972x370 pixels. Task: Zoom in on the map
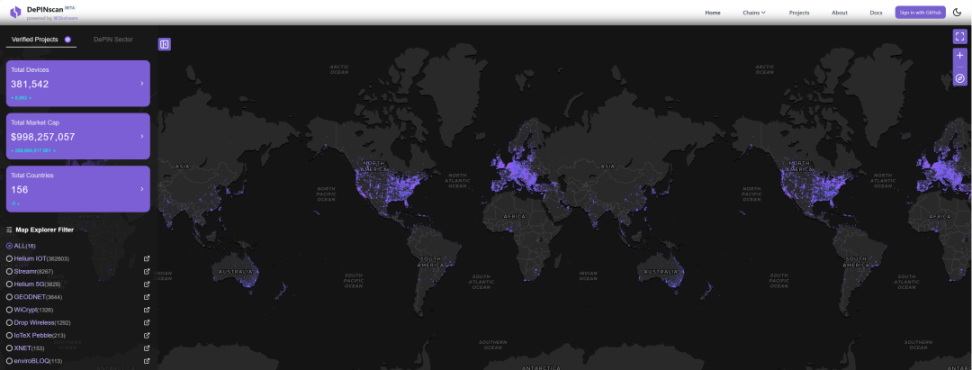[x=960, y=55]
